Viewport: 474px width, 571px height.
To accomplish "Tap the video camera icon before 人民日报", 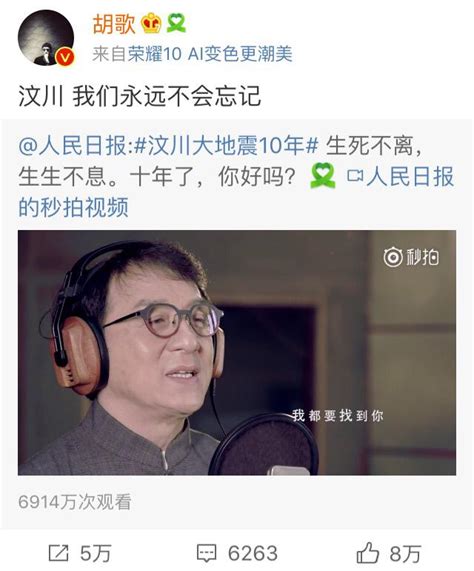I will pyautogui.click(x=355, y=176).
